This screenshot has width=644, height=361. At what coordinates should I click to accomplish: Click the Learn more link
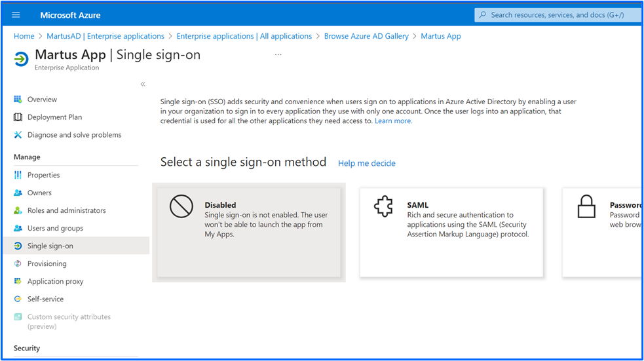pyautogui.click(x=393, y=121)
